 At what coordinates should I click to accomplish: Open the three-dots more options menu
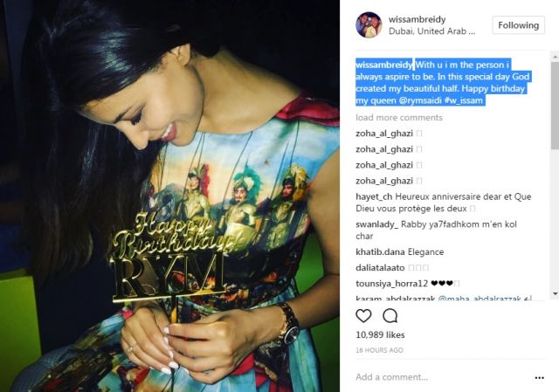click(x=539, y=378)
